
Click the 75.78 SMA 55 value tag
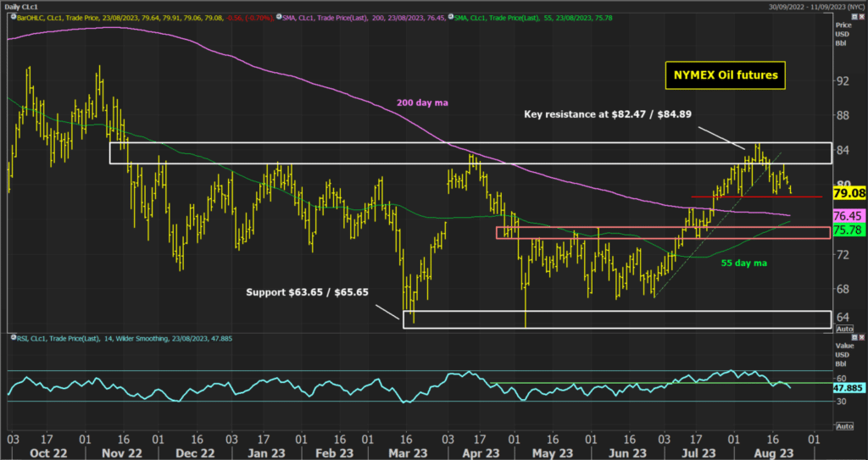(x=849, y=230)
